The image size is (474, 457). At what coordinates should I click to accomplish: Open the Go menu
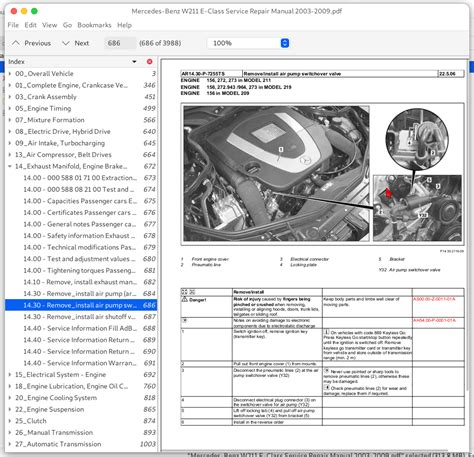click(x=67, y=25)
